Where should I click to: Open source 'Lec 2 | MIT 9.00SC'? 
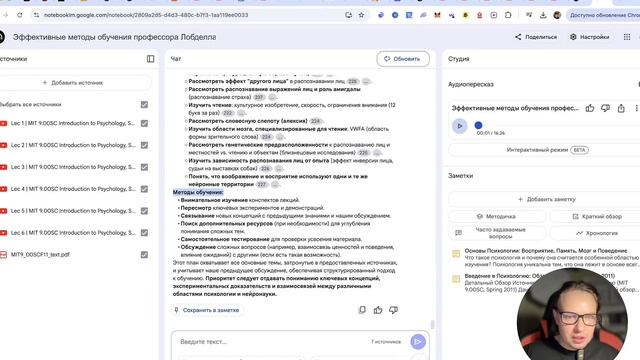[x=73, y=145]
